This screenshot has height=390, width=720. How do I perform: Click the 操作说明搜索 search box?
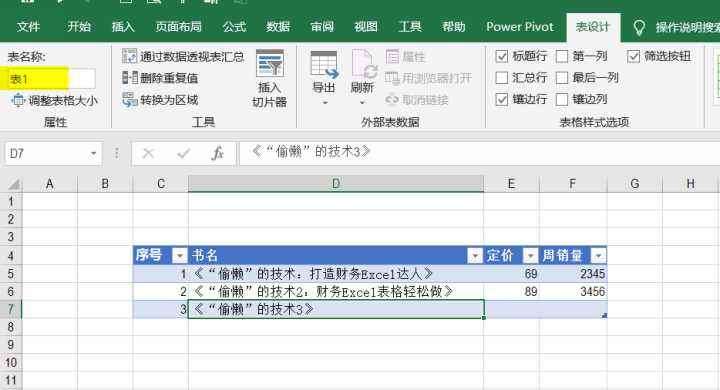687,27
